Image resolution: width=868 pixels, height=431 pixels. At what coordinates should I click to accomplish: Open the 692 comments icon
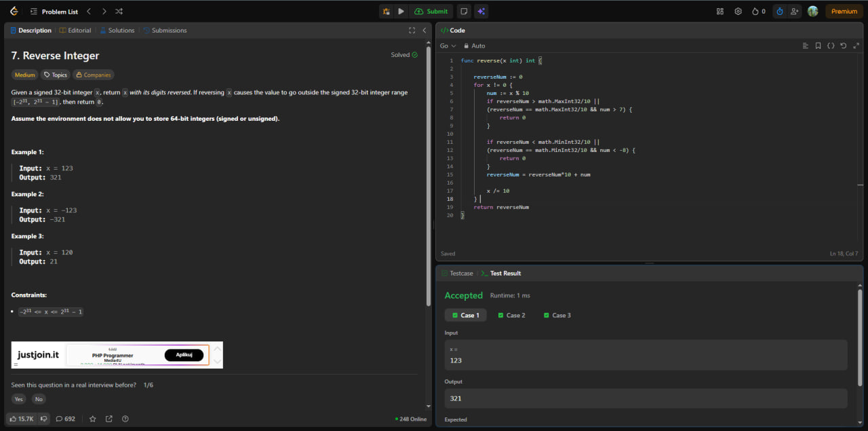coord(66,419)
